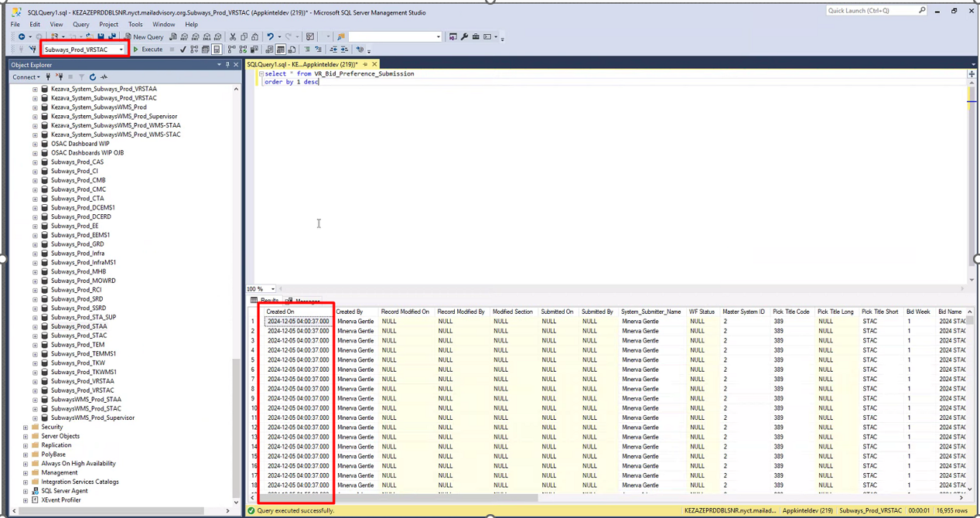
Task: Click the Pick Title Code column header
Action: tap(791, 312)
